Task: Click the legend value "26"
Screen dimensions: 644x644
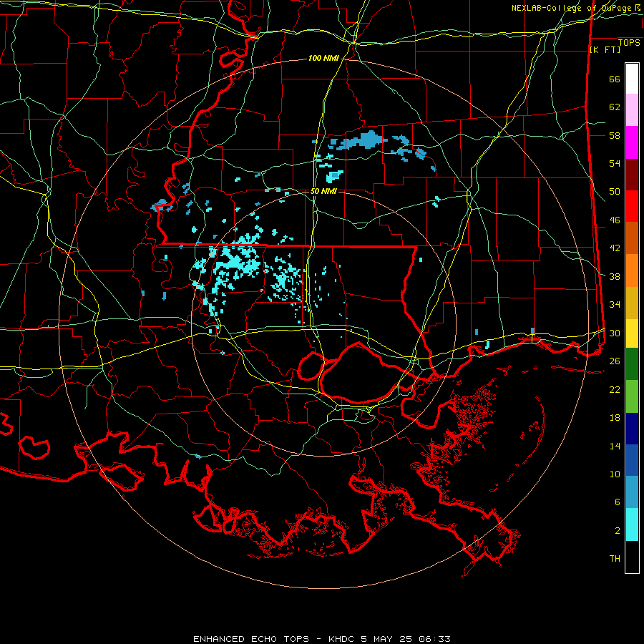Action: click(615, 361)
